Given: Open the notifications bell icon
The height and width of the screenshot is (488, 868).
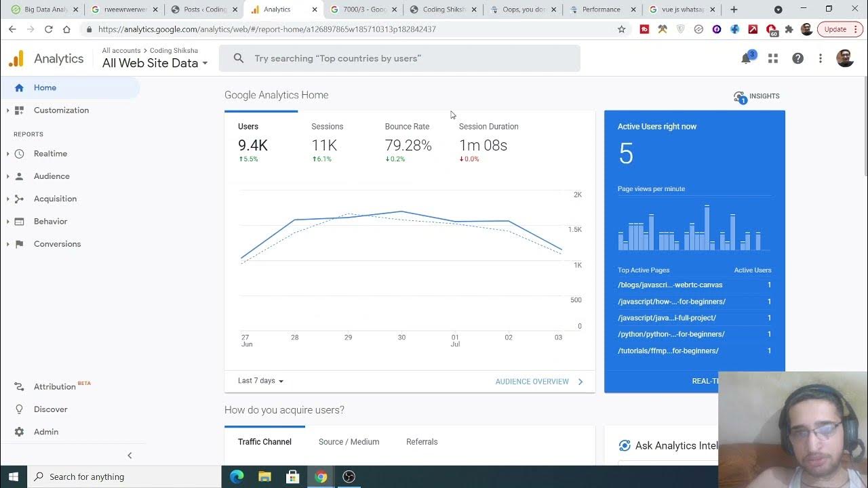Looking at the screenshot, I should 746,58.
